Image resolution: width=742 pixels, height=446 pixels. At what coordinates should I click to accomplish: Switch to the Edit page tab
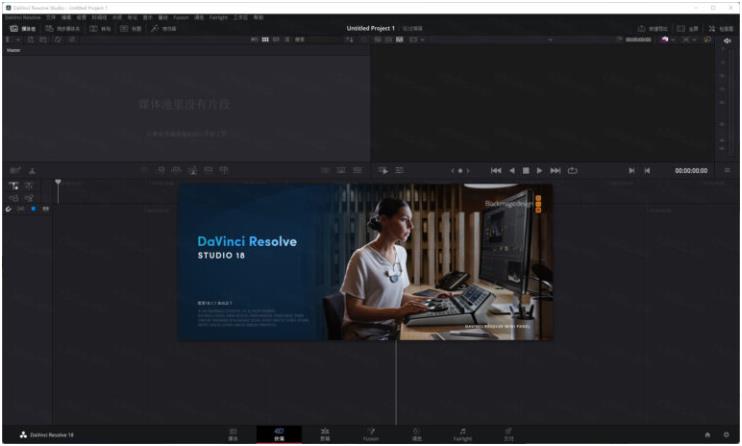325,435
